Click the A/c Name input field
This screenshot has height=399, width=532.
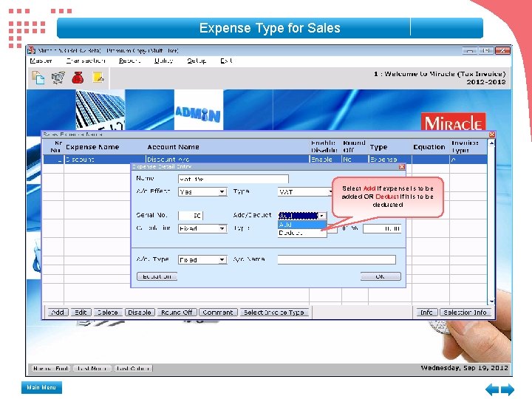click(337, 260)
